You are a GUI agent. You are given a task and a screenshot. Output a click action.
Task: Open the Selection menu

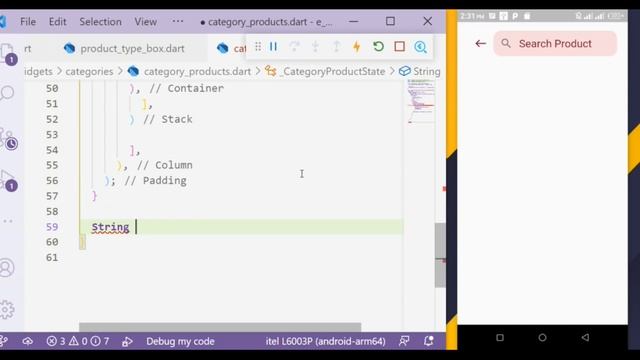[x=100, y=22]
